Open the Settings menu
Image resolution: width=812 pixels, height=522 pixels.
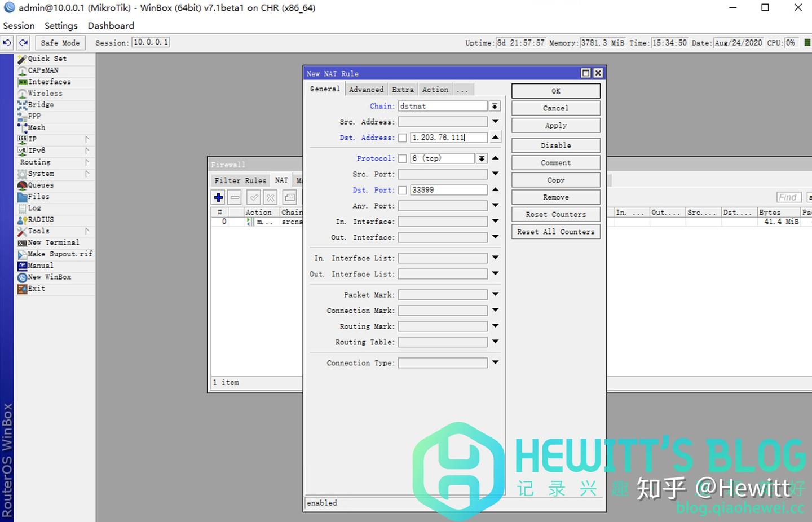(x=61, y=26)
